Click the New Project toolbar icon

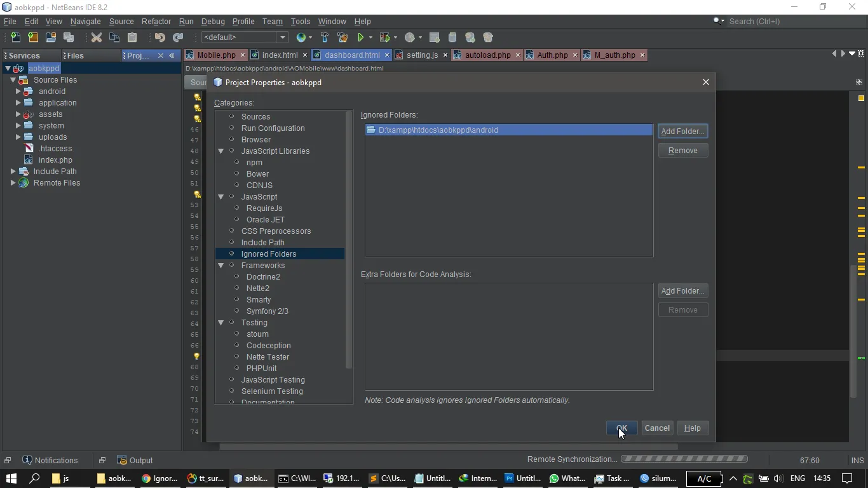pyautogui.click(x=33, y=37)
